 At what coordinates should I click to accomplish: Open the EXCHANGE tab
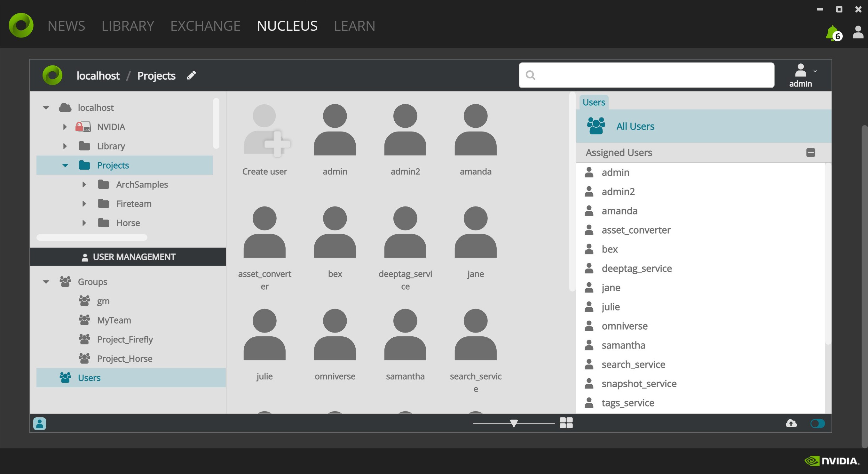tap(205, 26)
